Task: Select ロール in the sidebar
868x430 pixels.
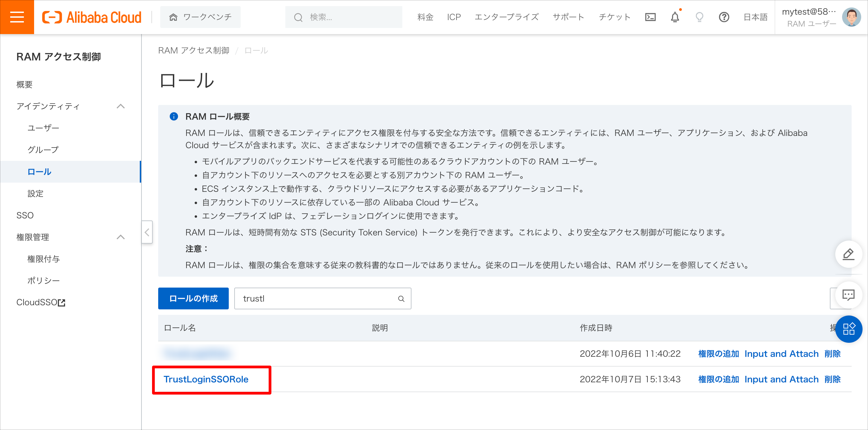Action: tap(71, 172)
